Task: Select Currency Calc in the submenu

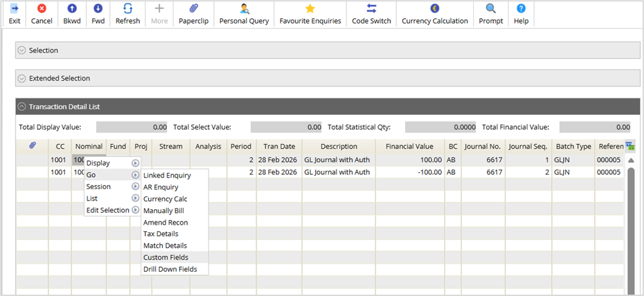Action: pos(174,198)
